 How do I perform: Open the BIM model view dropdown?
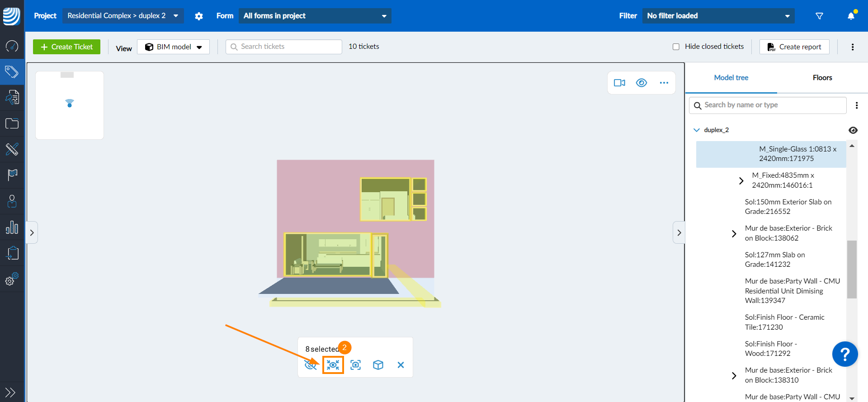pyautogui.click(x=174, y=47)
